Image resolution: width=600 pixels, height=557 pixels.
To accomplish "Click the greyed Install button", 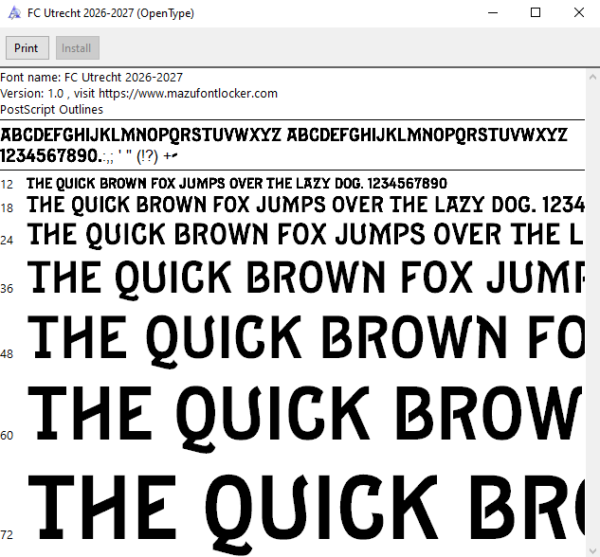I will [x=78, y=48].
